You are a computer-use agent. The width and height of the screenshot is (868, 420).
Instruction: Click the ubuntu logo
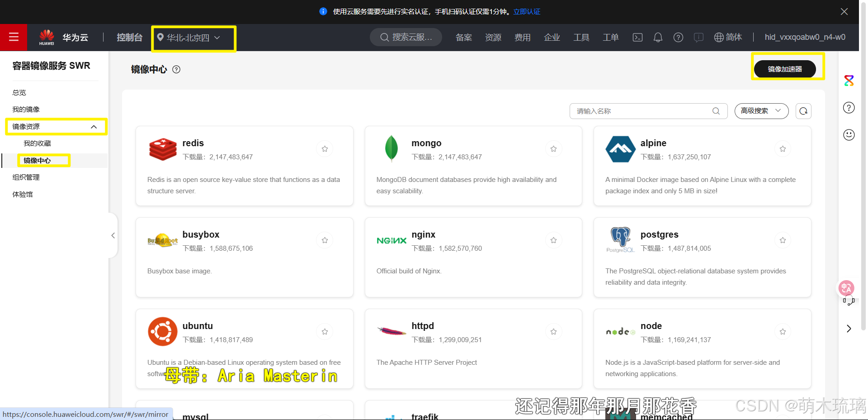point(163,332)
